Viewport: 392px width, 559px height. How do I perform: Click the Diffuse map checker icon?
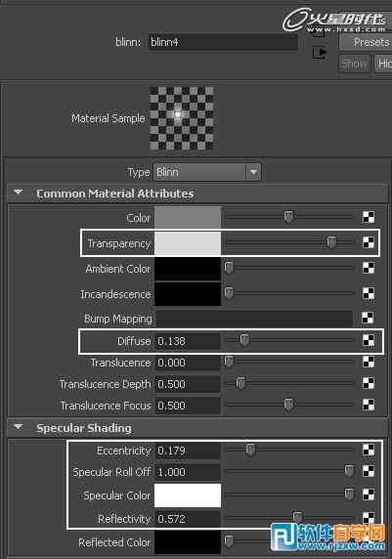(x=369, y=340)
